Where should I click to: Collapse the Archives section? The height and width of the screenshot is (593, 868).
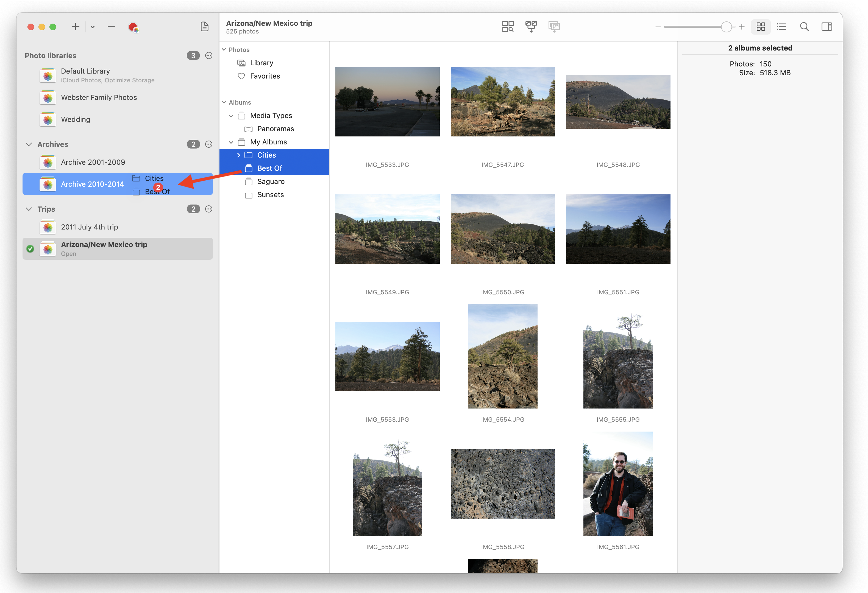coord(29,144)
